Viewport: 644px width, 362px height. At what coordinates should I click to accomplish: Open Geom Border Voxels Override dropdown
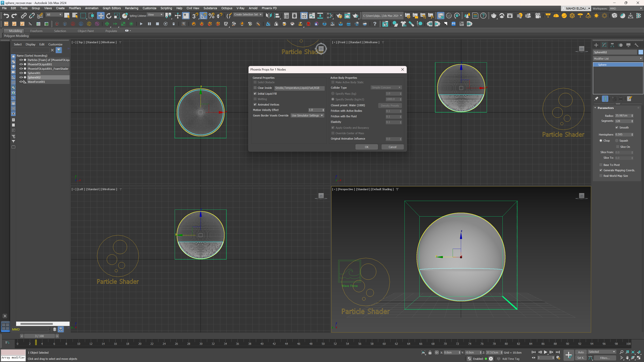(x=307, y=115)
